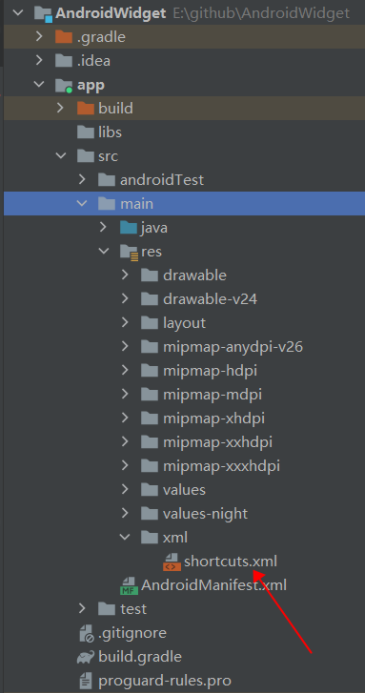The image size is (365, 693).
Task: Select the drawable-v24 folder label
Action: point(210,299)
